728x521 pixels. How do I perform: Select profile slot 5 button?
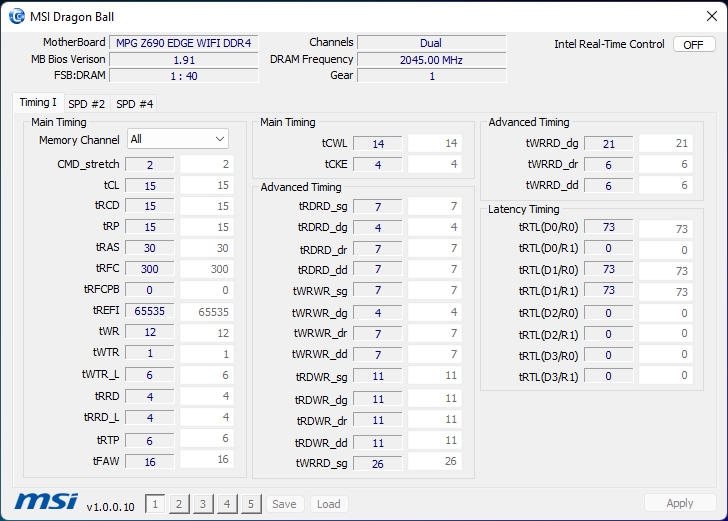251,504
